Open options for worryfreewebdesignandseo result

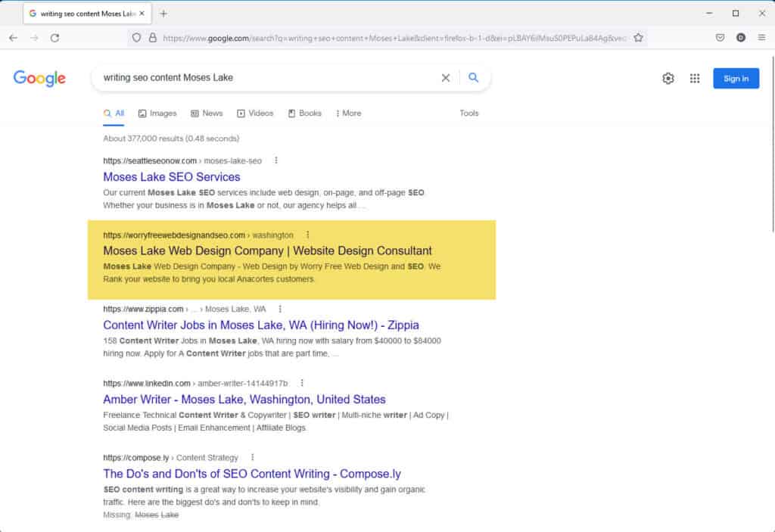(x=307, y=235)
